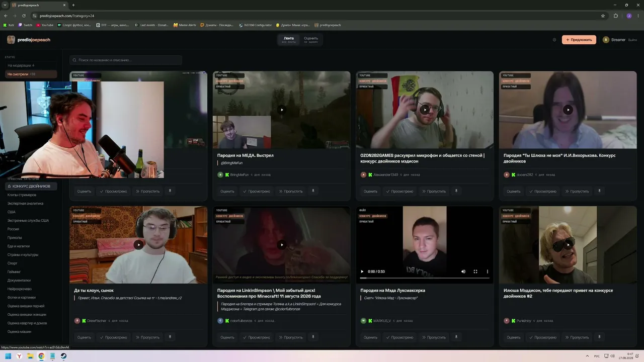
Task: Pin the 'Пародия на МЕДА. Выстрел' card
Action: pyautogui.click(x=313, y=191)
